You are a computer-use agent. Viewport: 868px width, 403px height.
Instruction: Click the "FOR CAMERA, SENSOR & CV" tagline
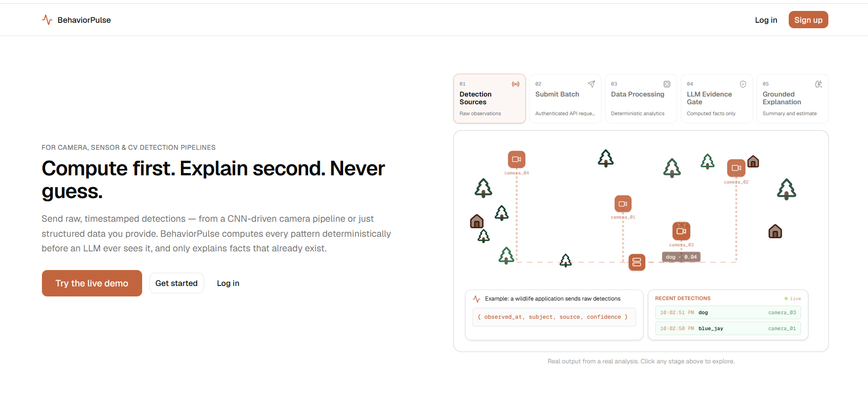pos(128,148)
